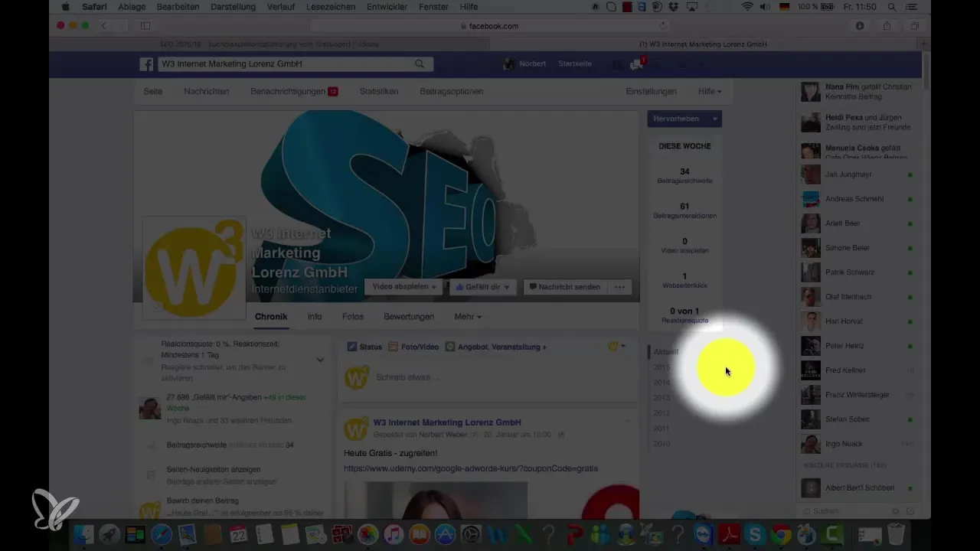Viewport: 980px width, 551px height.
Task: Go to Startseite link
Action: point(575,64)
